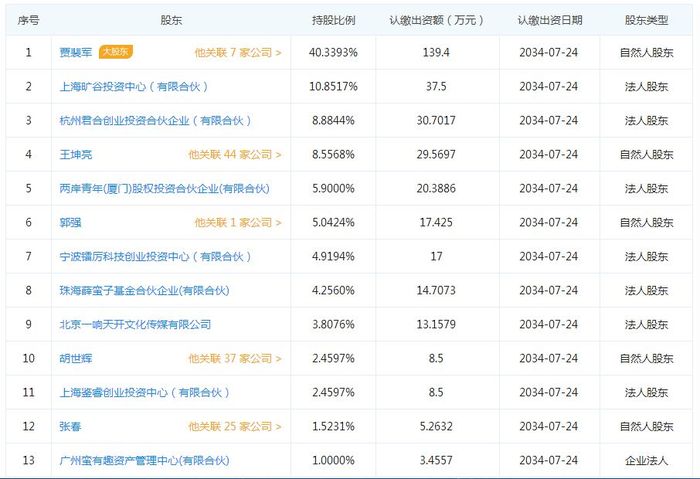This screenshot has width=700, height=479.
Task: Select the 30.7017 contribution amount cell
Action: pyautogui.click(x=436, y=121)
